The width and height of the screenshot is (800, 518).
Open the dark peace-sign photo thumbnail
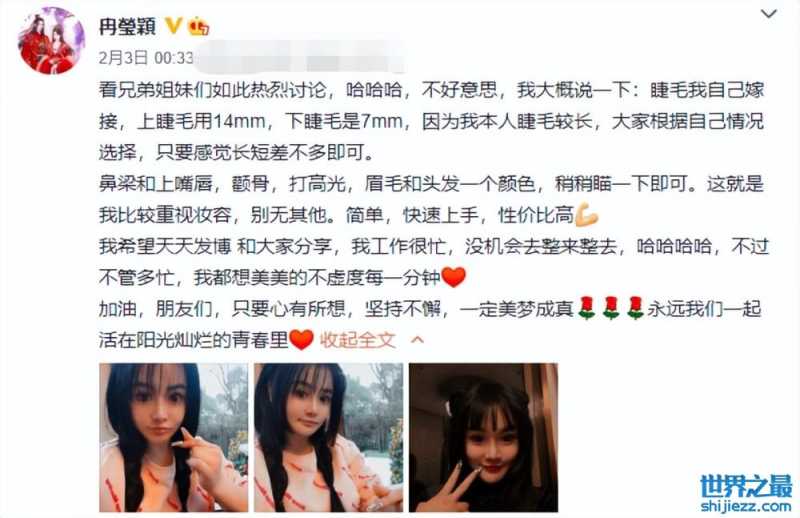pos(483,437)
